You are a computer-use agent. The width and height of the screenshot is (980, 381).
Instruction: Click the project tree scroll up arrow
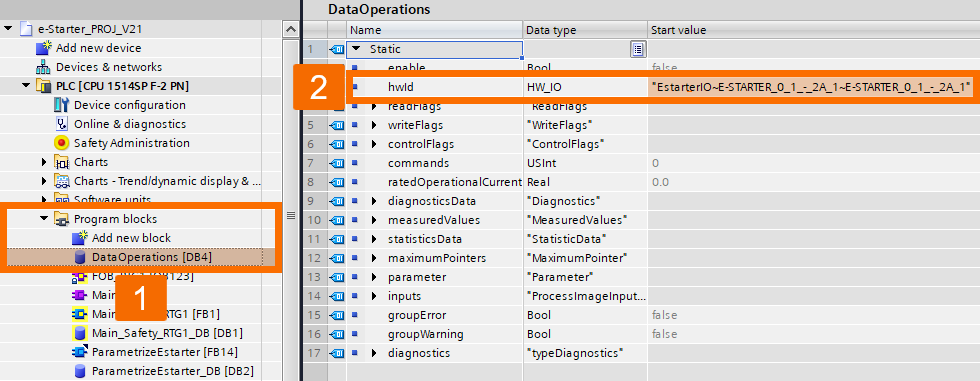291,29
